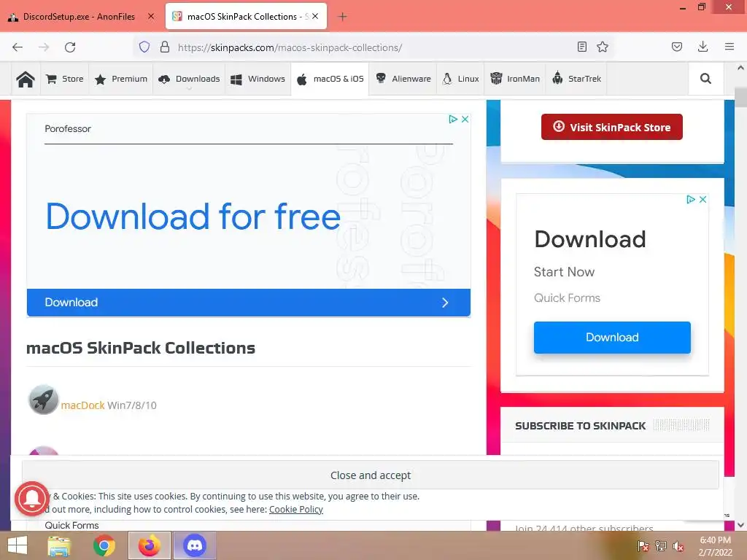
Task: Click the macDock rocket icon
Action: point(43,400)
